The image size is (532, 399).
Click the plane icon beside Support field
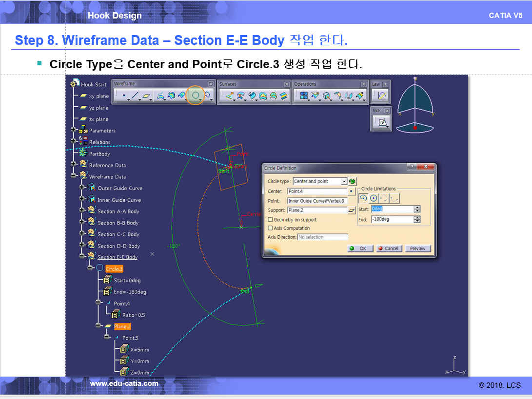coord(352,210)
